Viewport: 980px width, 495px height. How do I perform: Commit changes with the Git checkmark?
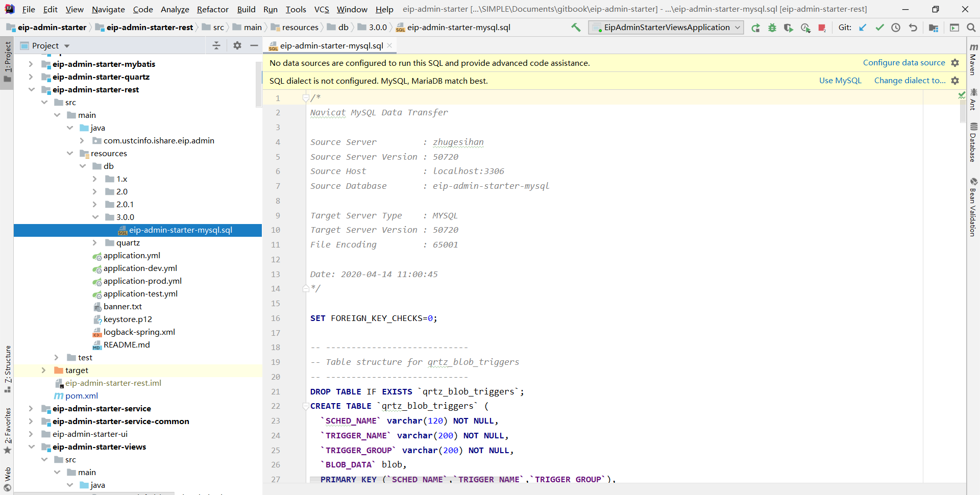coord(879,28)
